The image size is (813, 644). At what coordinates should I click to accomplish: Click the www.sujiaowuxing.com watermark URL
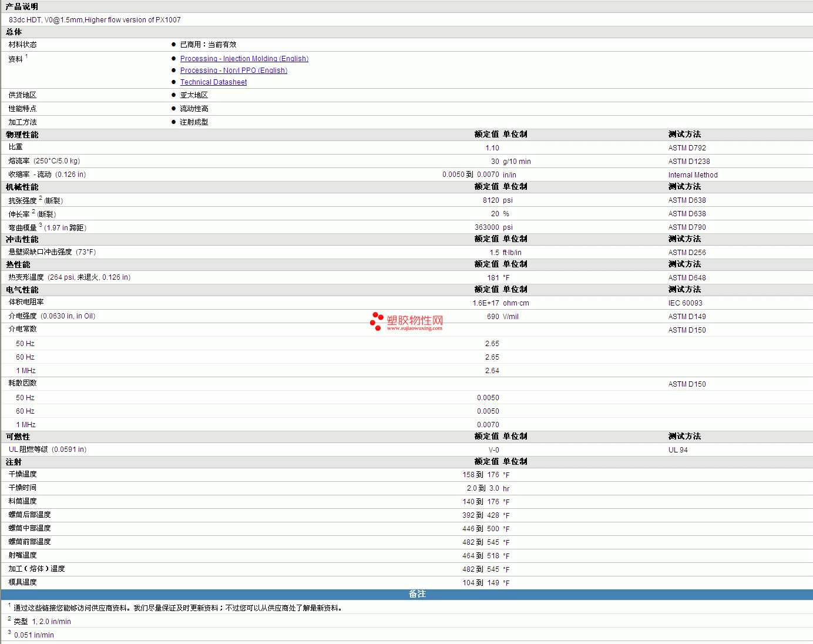coord(414,328)
